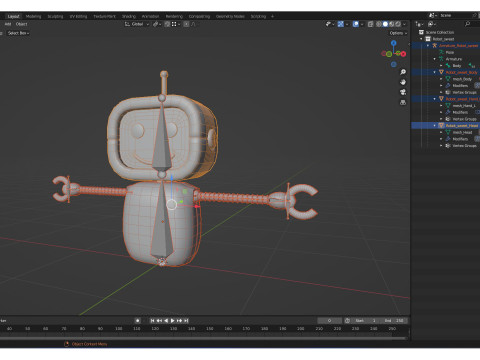Open the Select Box tool dropdown

click(18, 33)
